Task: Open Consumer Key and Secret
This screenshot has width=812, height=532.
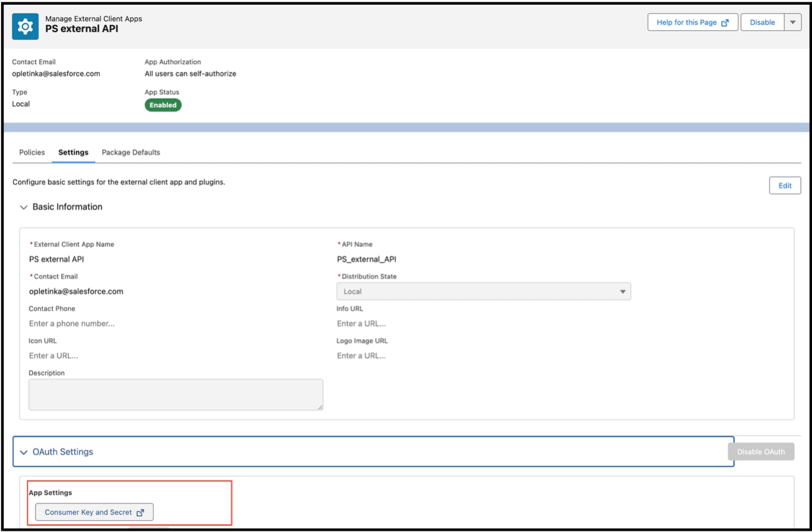Action: click(94, 512)
